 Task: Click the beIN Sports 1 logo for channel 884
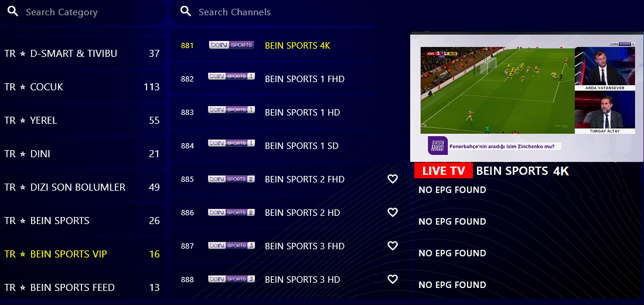coord(231,144)
